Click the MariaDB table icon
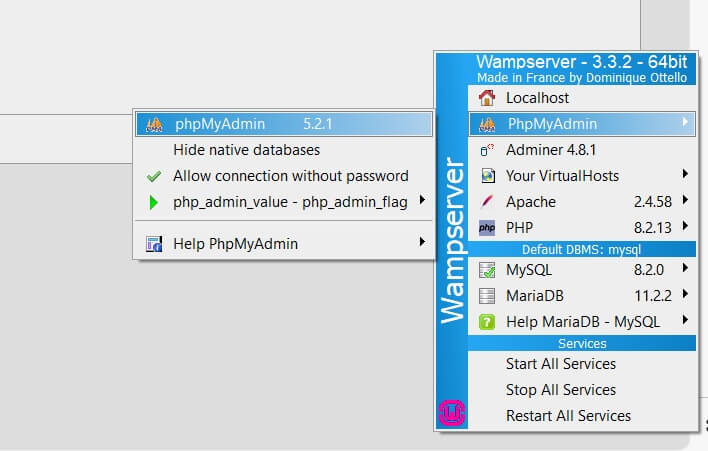The width and height of the screenshot is (708, 451). pyautogui.click(x=487, y=296)
